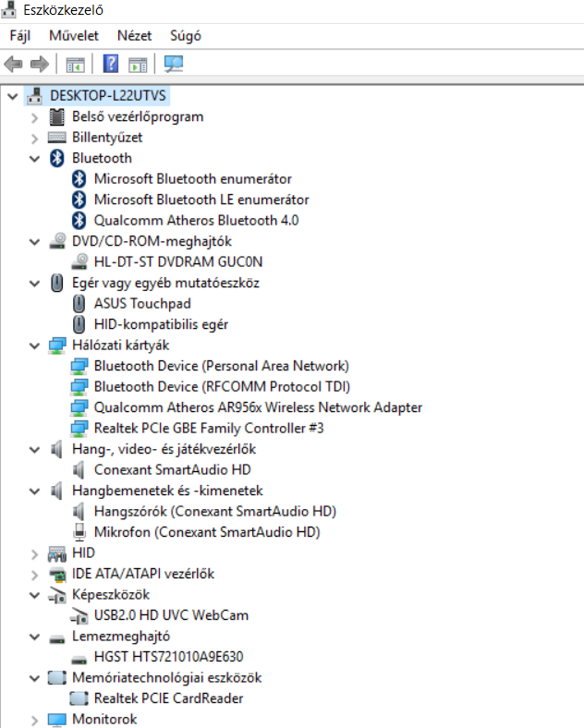Click the mouse icon of Egér vagy egyéb mutatóeszköz

click(56, 283)
